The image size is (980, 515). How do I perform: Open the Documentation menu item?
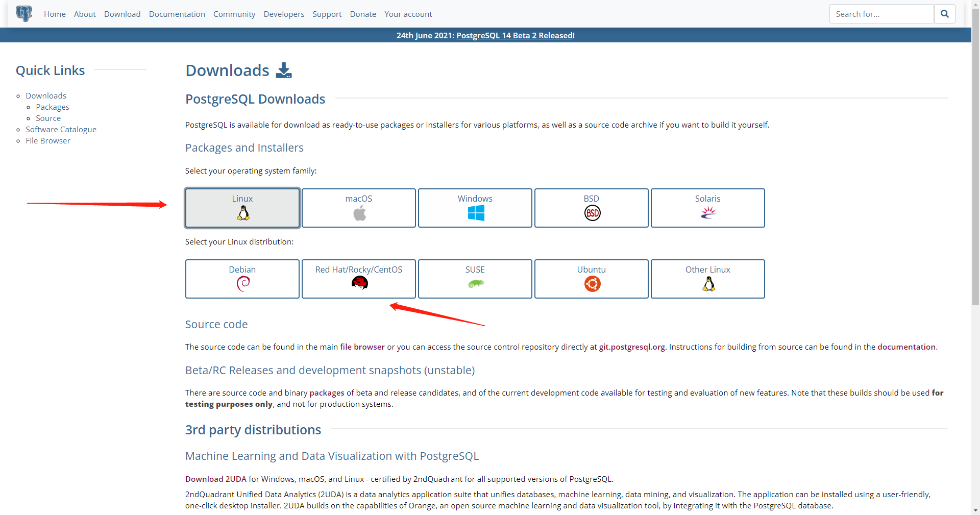pyautogui.click(x=177, y=14)
